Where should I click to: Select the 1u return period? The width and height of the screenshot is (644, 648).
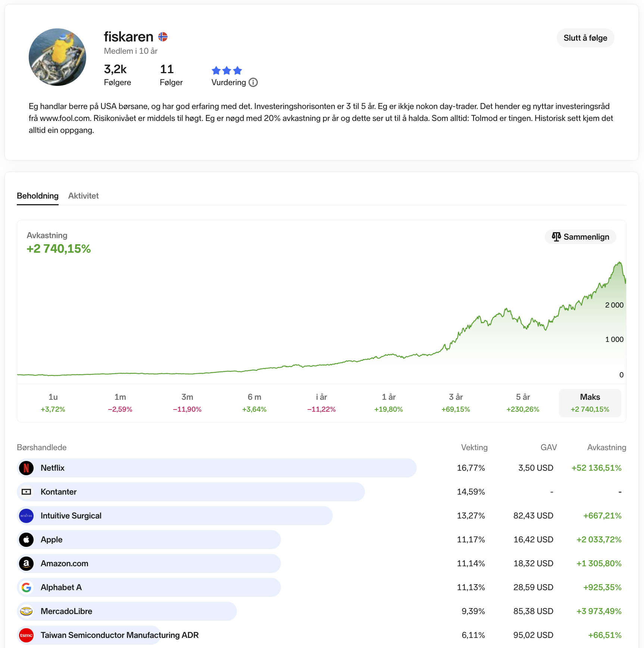pyautogui.click(x=53, y=403)
